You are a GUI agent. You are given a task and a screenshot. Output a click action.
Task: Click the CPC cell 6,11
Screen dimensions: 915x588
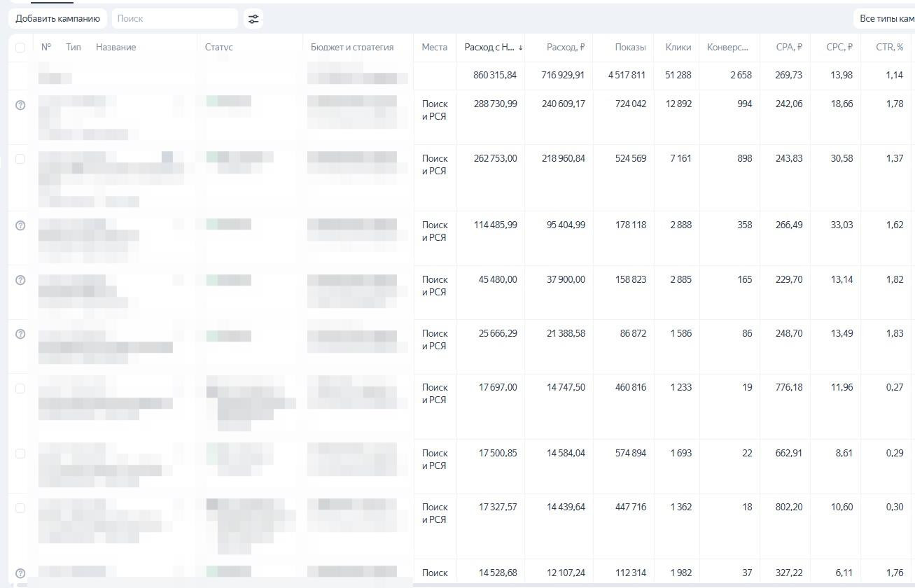point(844,573)
